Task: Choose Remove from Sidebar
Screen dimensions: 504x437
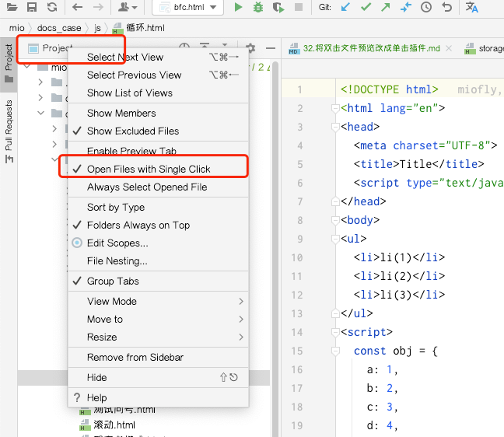Action: pyautogui.click(x=158, y=358)
